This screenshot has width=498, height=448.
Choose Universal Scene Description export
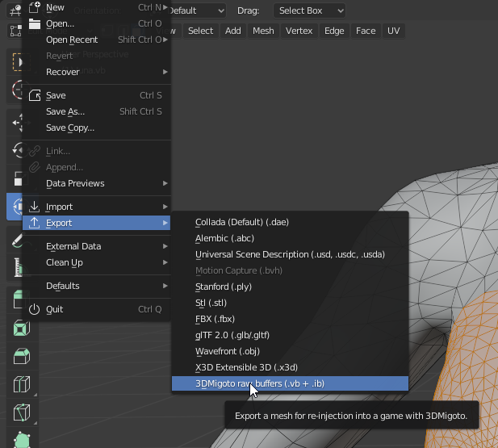point(290,254)
